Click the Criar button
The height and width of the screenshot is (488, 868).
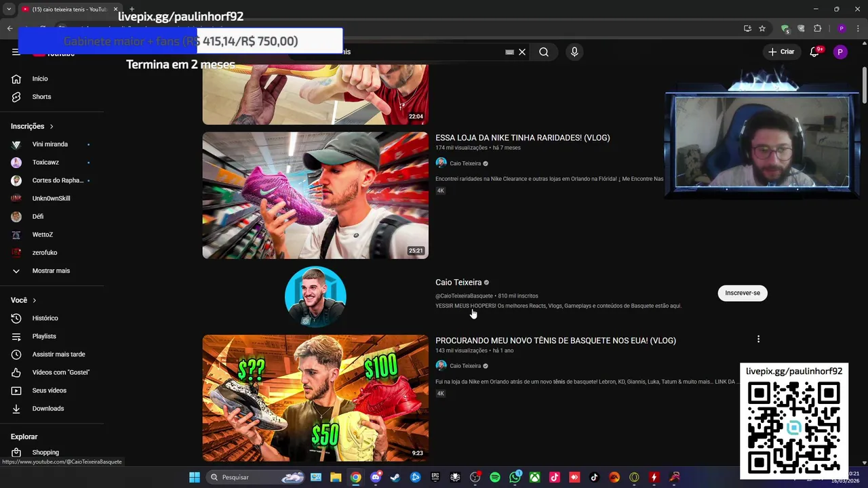[781, 52]
